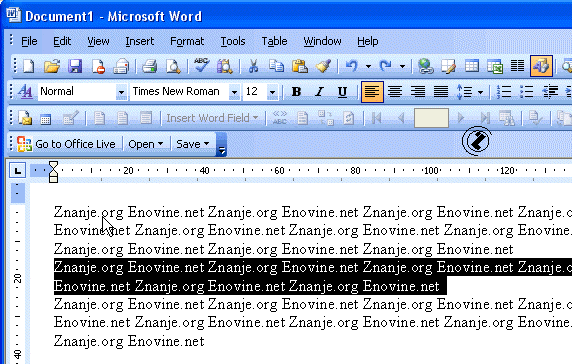Screen dimensions: 572x364
Task: Cut selection with scissors icon
Action: [x=253, y=66]
